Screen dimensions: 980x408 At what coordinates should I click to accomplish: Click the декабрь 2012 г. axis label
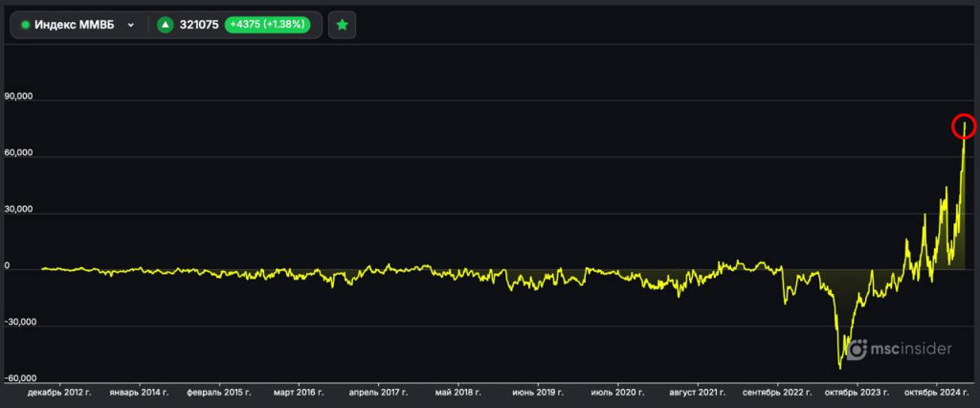coord(59,393)
